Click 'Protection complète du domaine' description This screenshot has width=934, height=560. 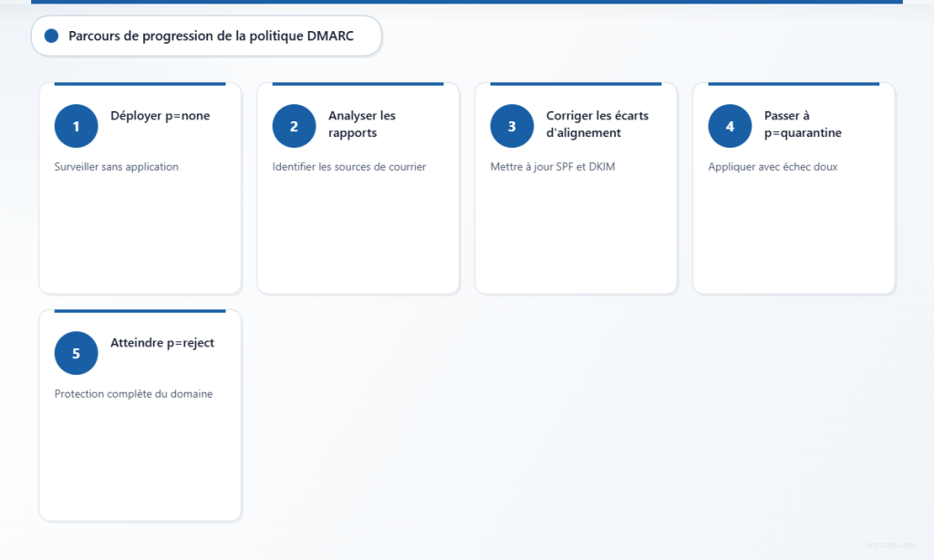click(133, 394)
